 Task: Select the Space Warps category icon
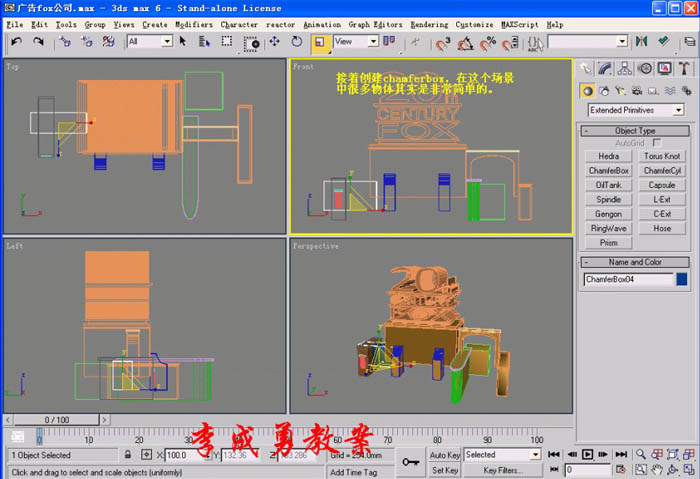pyautogui.click(x=670, y=91)
